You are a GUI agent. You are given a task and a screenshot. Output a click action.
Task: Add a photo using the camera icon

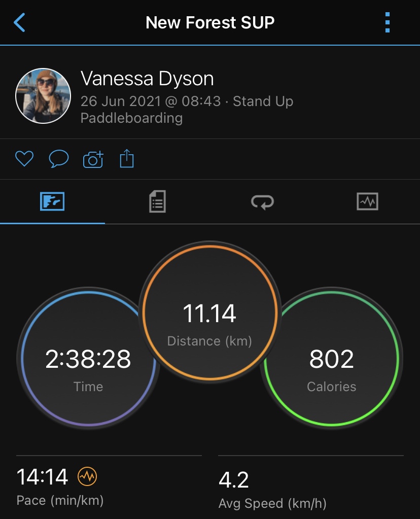point(93,159)
